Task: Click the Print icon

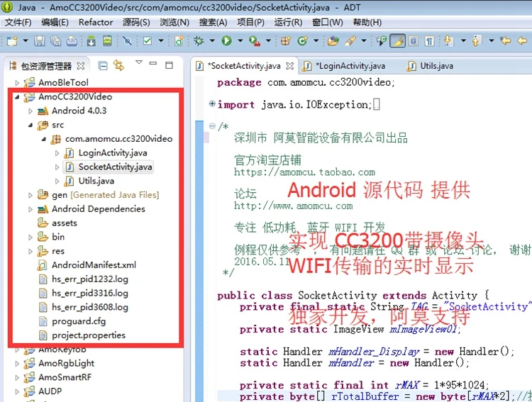Action: tap(72, 41)
